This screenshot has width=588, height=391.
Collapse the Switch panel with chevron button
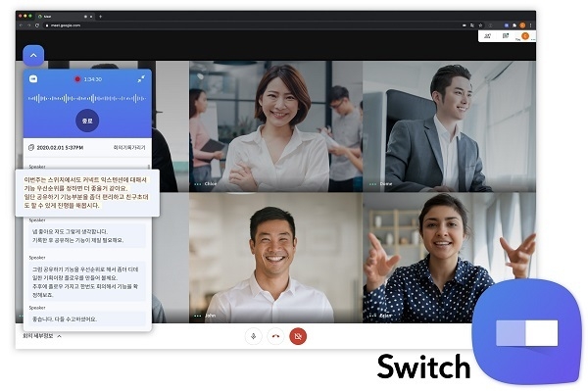[x=33, y=56]
